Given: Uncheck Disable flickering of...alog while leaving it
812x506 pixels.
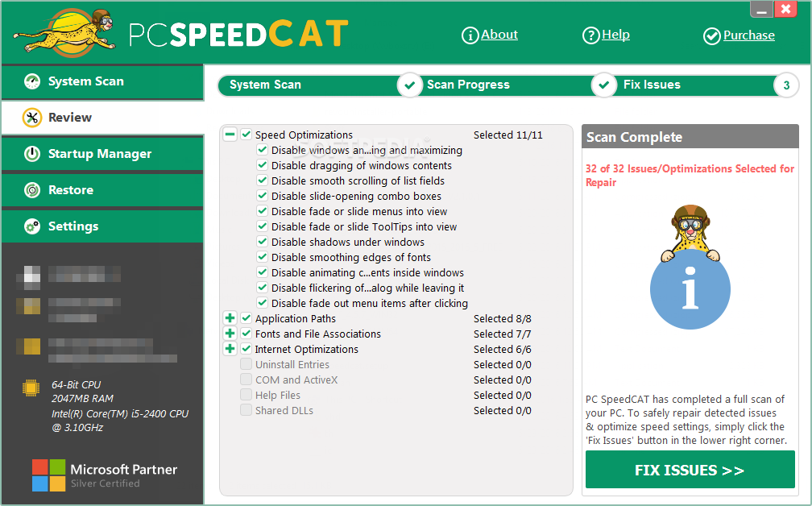Looking at the screenshot, I should pyautogui.click(x=262, y=288).
